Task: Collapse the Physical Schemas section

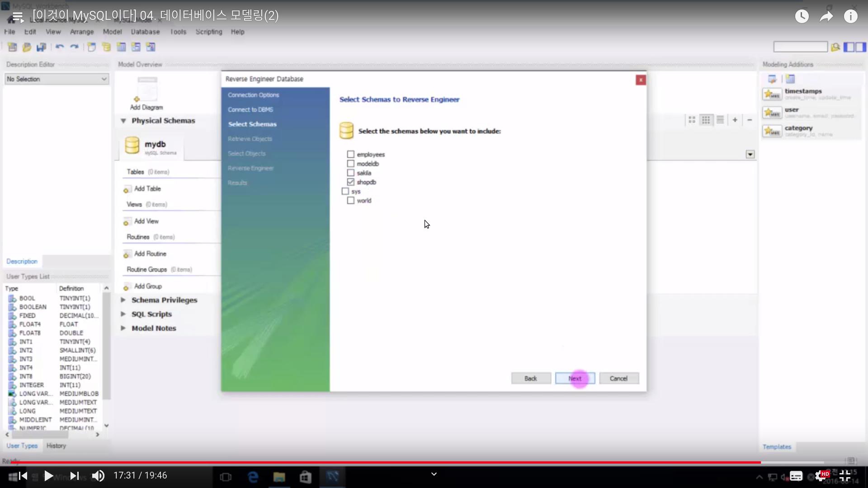Action: [123, 121]
